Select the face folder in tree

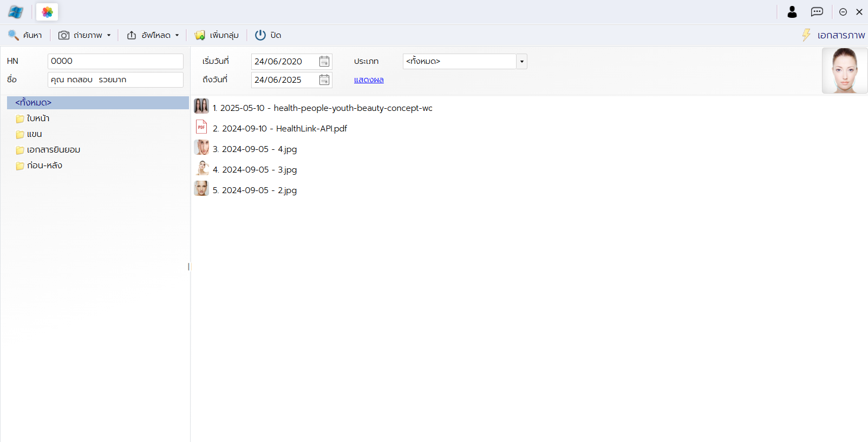38,118
